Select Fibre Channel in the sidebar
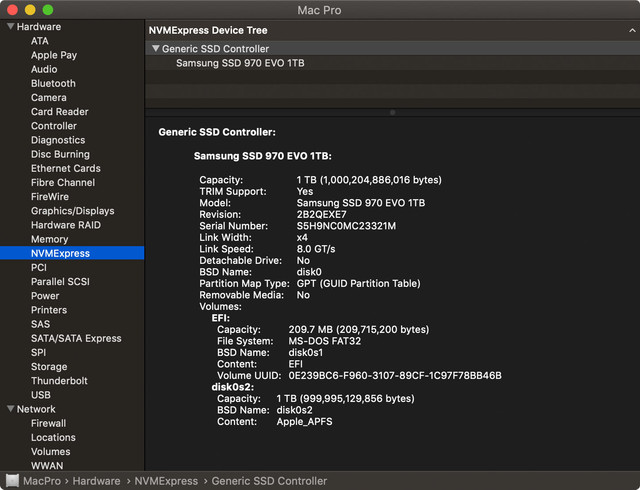The width and height of the screenshot is (640, 490). (x=63, y=183)
